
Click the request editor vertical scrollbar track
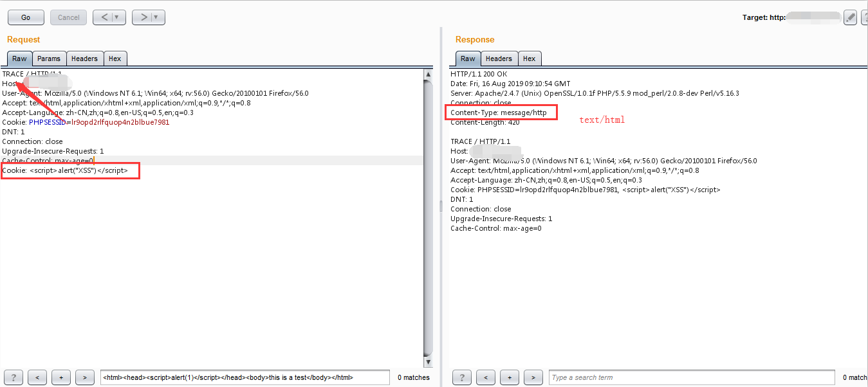pos(429,217)
